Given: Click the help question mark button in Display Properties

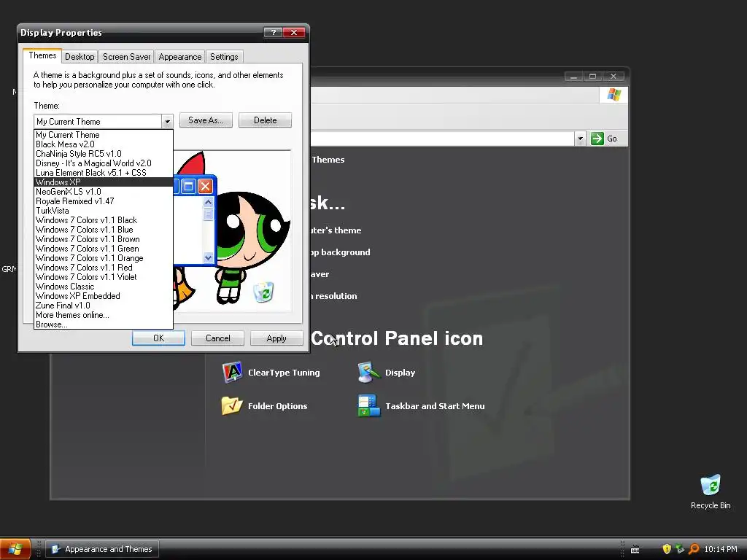Looking at the screenshot, I should 273,32.
